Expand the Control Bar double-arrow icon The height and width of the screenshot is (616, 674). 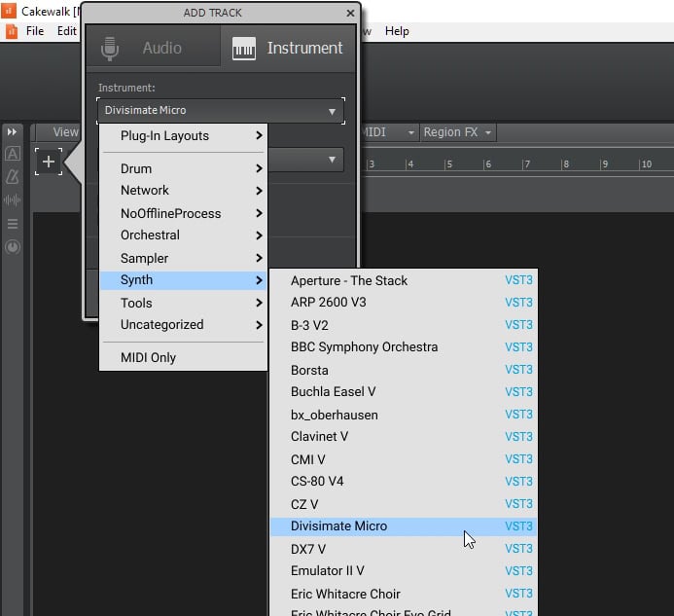pyautogui.click(x=12, y=131)
